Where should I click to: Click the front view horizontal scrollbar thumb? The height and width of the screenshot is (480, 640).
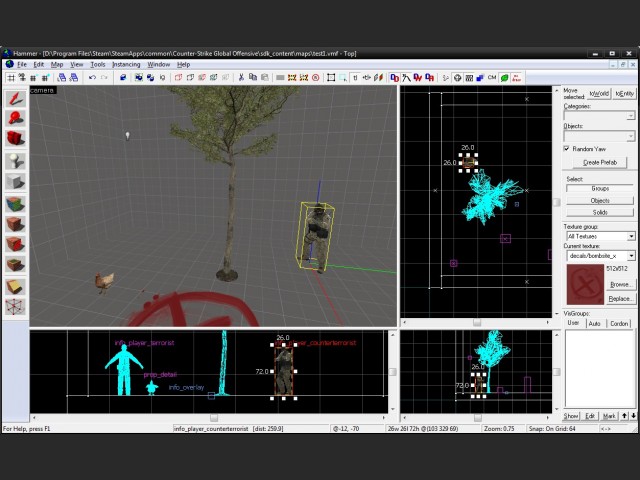tap(214, 418)
